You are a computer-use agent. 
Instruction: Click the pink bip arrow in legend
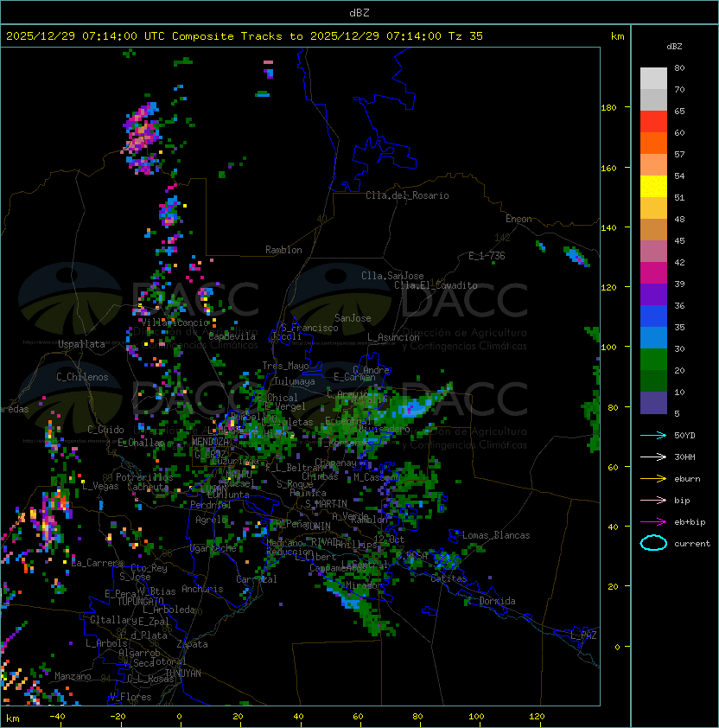653,500
